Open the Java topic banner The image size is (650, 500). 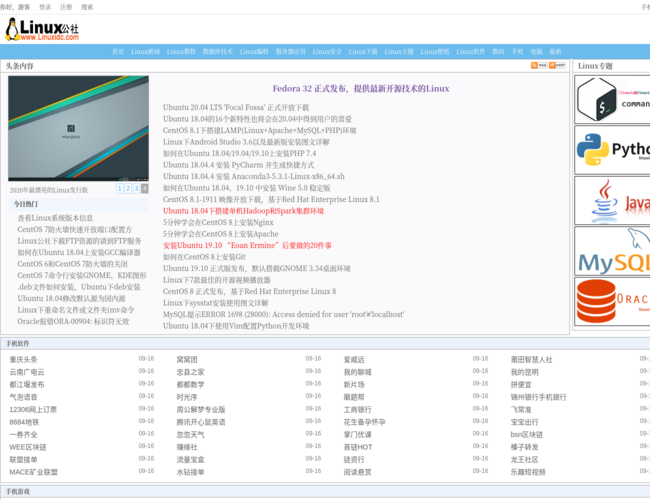tap(612, 201)
